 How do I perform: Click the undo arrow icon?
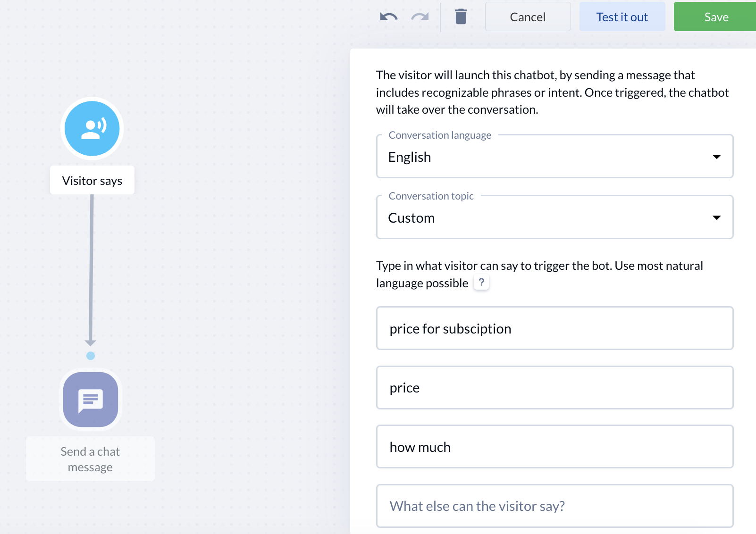click(x=388, y=17)
